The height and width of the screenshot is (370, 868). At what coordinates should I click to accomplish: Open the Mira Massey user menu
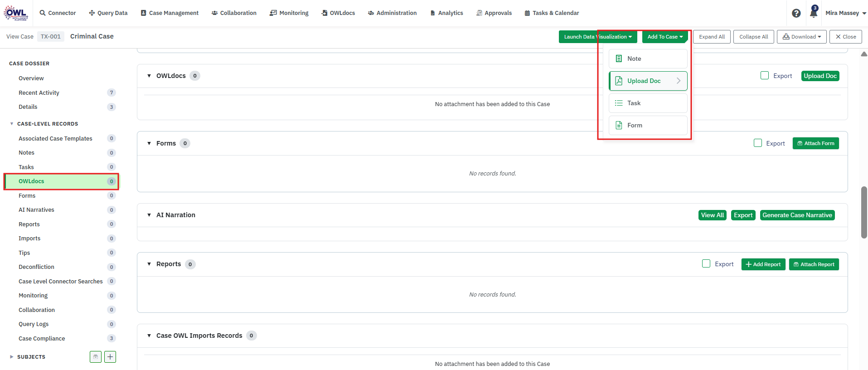coord(846,13)
